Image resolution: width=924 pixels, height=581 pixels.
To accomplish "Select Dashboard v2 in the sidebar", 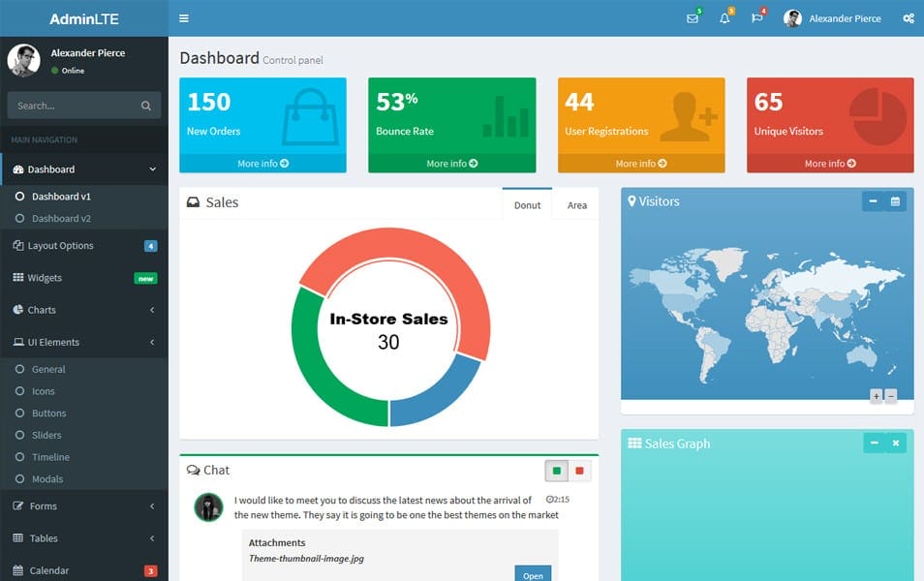I will tap(61, 219).
